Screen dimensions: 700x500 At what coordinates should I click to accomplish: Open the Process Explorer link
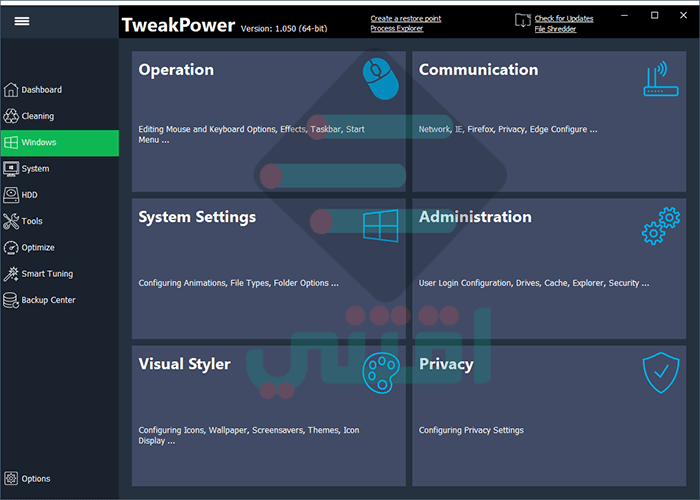click(x=397, y=29)
